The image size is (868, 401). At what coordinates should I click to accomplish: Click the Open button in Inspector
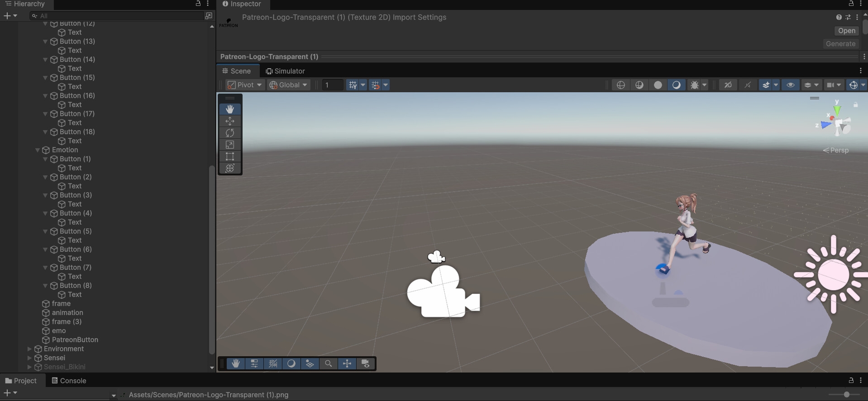point(846,31)
